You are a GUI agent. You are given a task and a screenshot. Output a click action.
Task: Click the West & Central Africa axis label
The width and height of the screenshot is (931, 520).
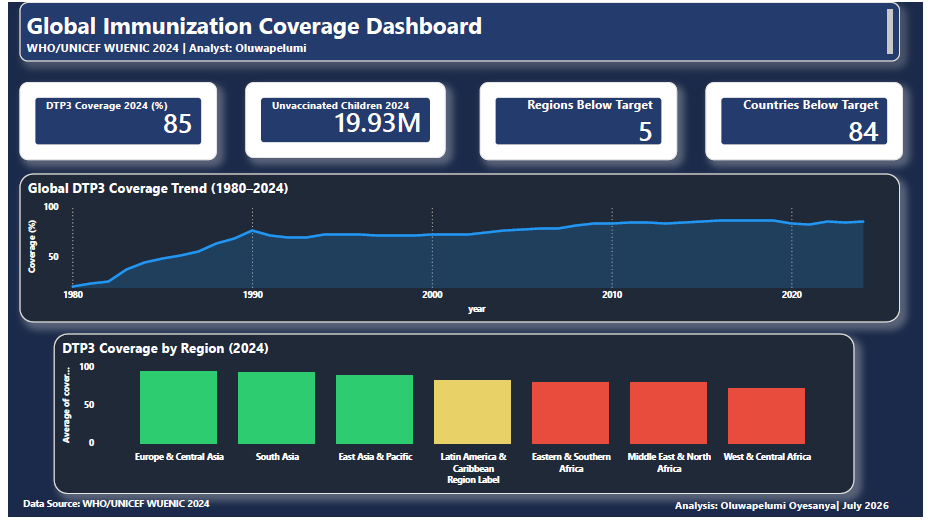767,457
